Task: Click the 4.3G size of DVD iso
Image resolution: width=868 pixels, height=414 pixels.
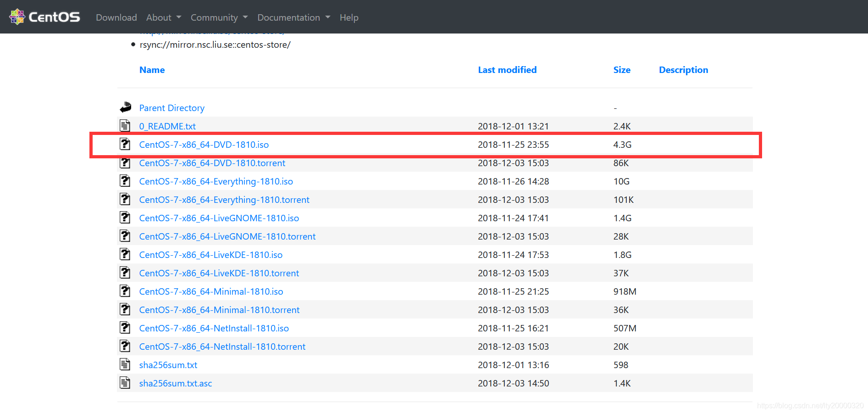Action: tap(622, 145)
